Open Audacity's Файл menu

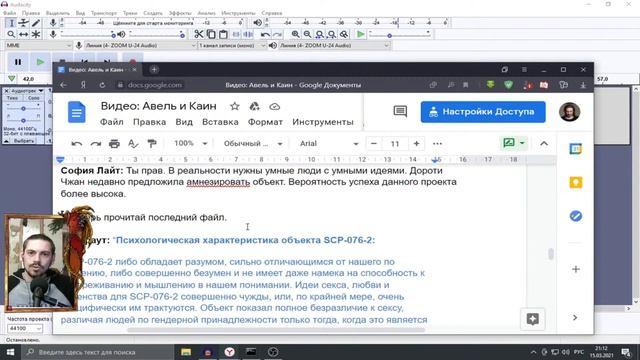coord(9,13)
